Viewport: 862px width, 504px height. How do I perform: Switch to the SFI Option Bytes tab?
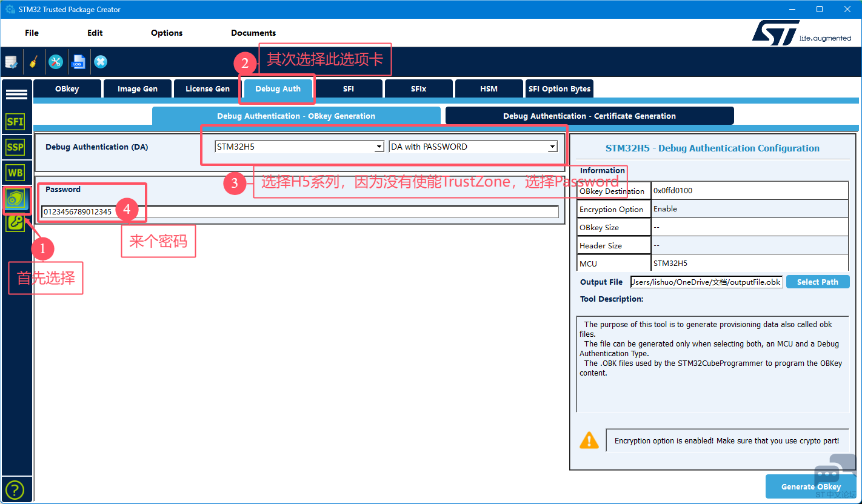coord(559,88)
